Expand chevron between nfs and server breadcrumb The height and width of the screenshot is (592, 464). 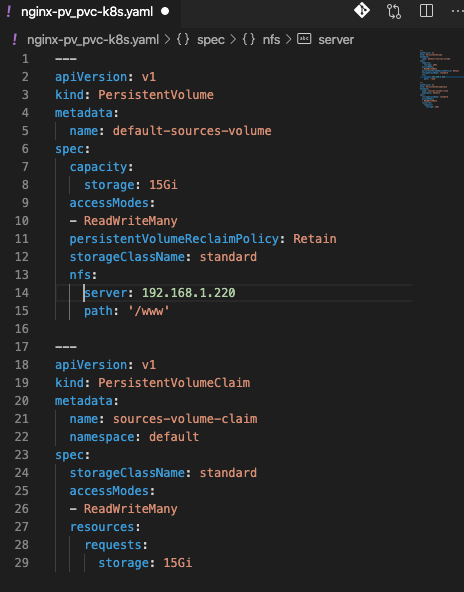289,39
